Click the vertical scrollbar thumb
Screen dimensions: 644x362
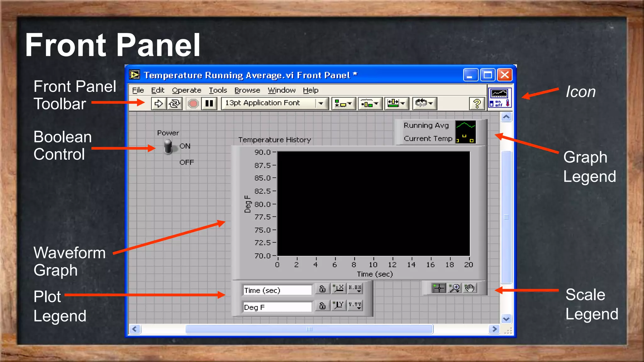(x=506, y=217)
